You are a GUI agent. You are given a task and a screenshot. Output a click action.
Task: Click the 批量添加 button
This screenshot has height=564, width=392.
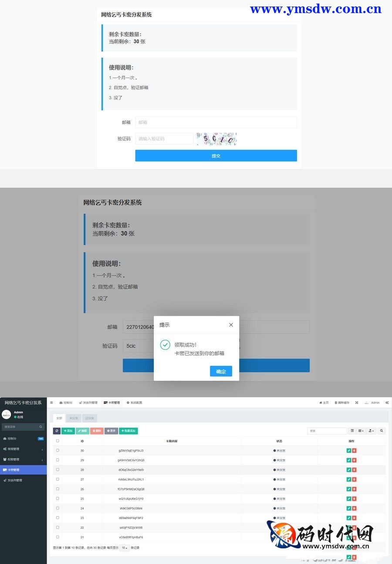128,431
